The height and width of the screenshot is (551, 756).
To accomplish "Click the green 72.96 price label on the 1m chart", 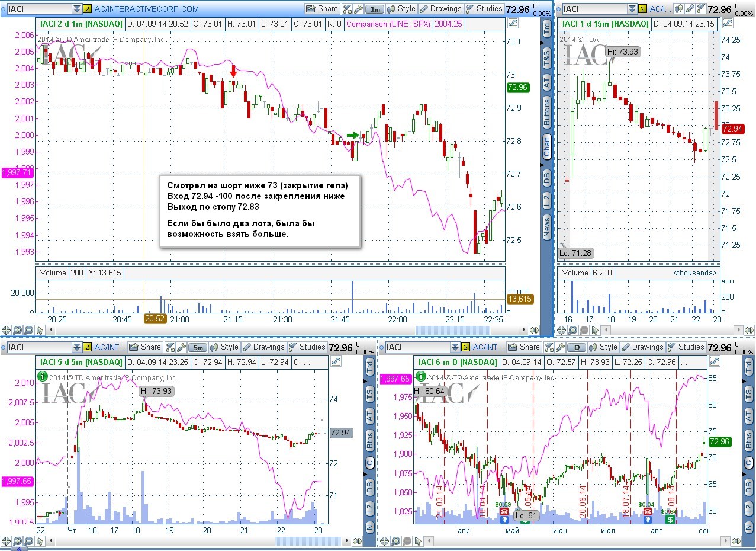I will pyautogui.click(x=518, y=87).
